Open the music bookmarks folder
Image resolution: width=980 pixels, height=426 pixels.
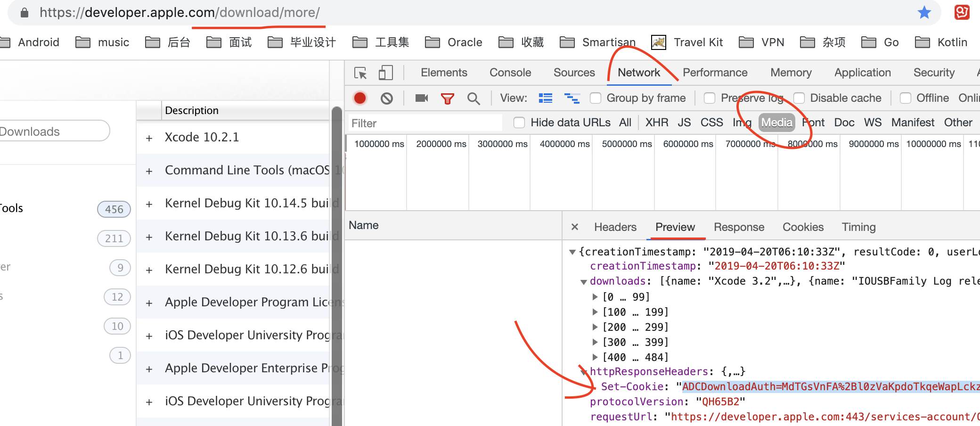[x=102, y=42]
